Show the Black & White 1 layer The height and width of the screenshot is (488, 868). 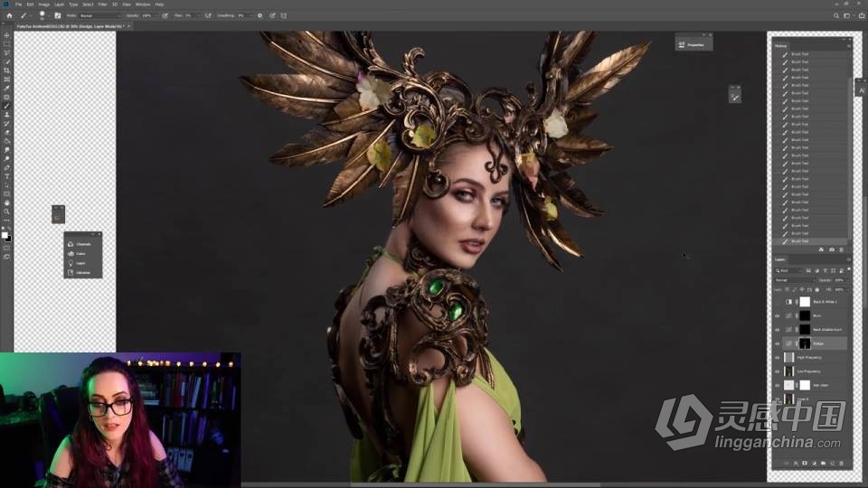click(778, 302)
